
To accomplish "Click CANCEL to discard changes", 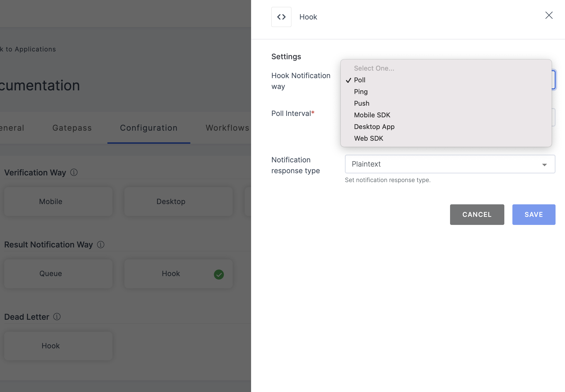I will (477, 214).
